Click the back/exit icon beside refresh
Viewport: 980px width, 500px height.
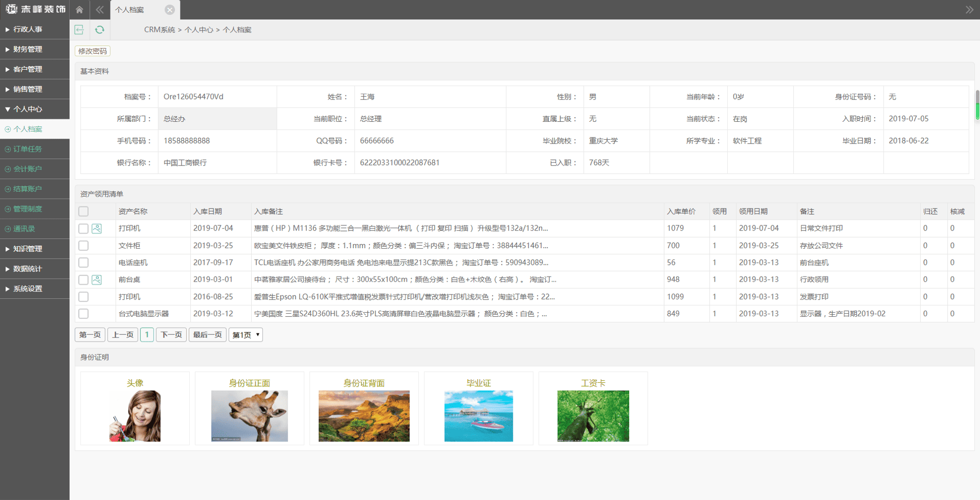coord(79,30)
